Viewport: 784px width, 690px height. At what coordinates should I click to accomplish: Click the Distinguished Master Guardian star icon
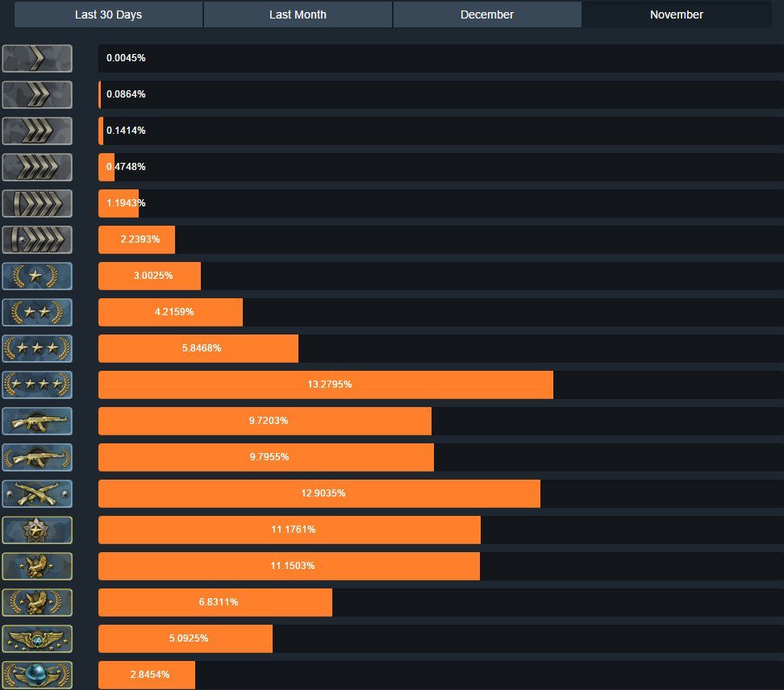(37, 530)
